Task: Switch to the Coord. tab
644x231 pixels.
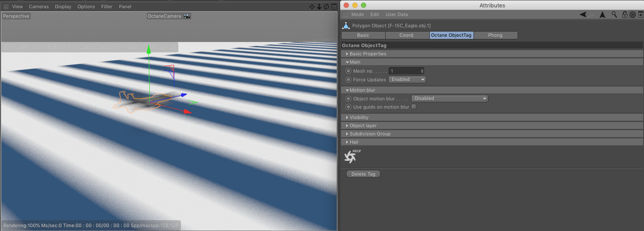Action: [407, 35]
